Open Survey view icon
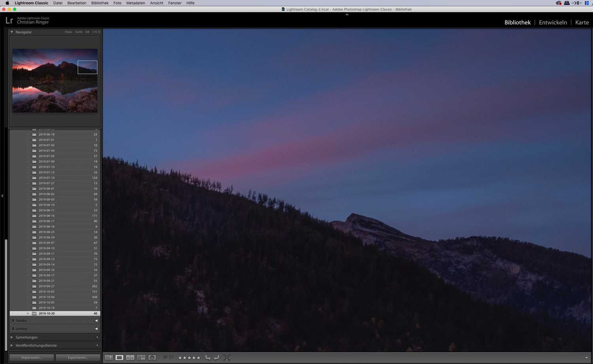 point(141,358)
